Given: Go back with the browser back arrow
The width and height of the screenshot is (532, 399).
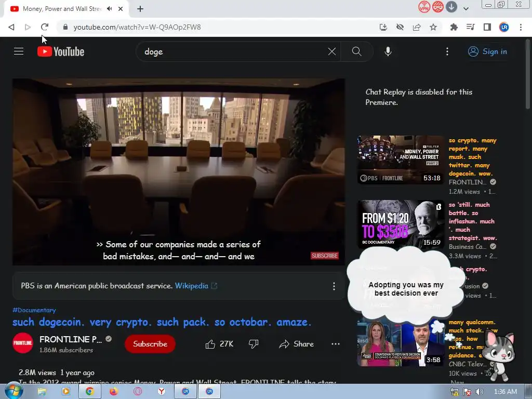Looking at the screenshot, I should pos(11,27).
